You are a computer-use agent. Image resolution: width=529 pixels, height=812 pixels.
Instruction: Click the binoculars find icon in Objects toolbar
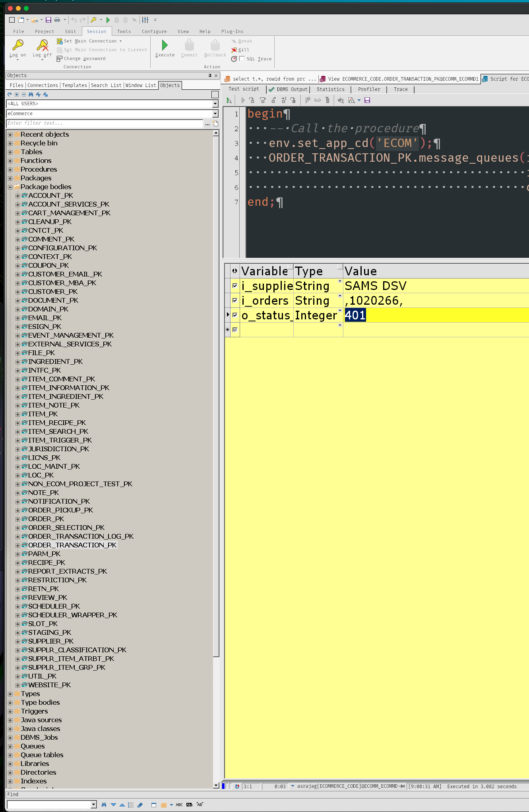[x=31, y=95]
